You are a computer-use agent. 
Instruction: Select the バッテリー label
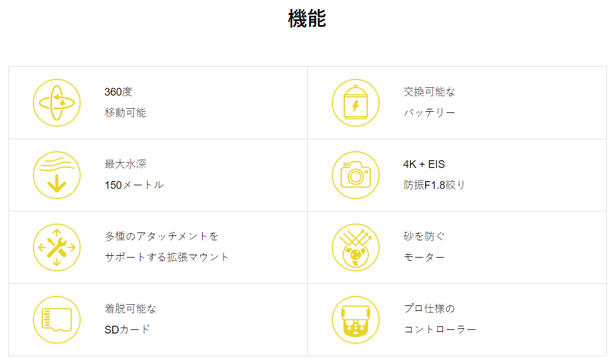point(429,113)
